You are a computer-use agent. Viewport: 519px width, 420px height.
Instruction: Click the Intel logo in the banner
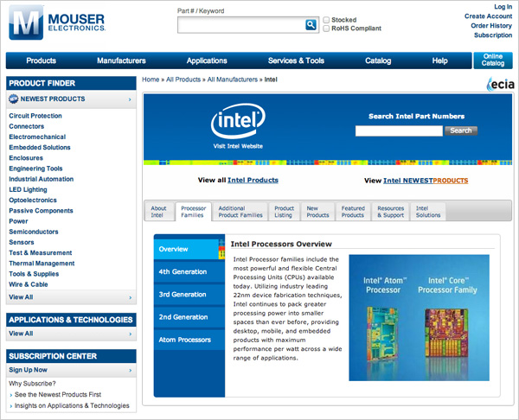click(x=238, y=121)
